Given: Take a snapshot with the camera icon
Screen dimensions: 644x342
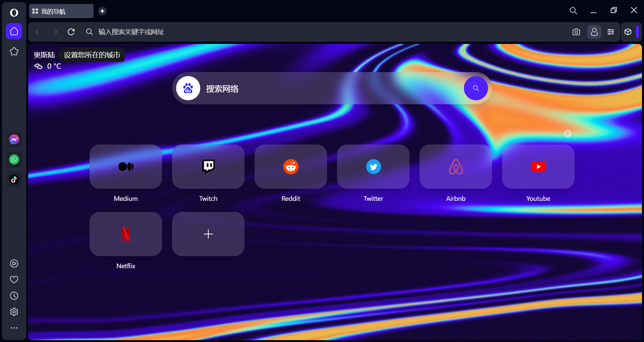Looking at the screenshot, I should pos(576,32).
